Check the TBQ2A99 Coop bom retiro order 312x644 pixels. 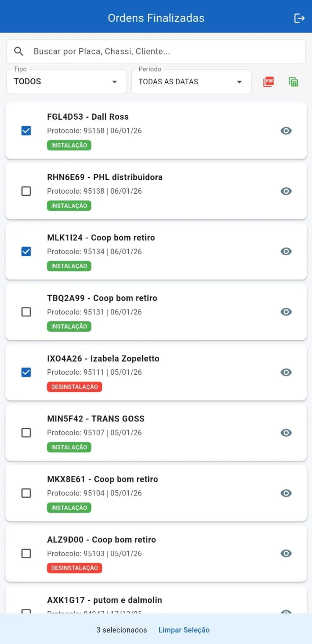[x=26, y=312]
